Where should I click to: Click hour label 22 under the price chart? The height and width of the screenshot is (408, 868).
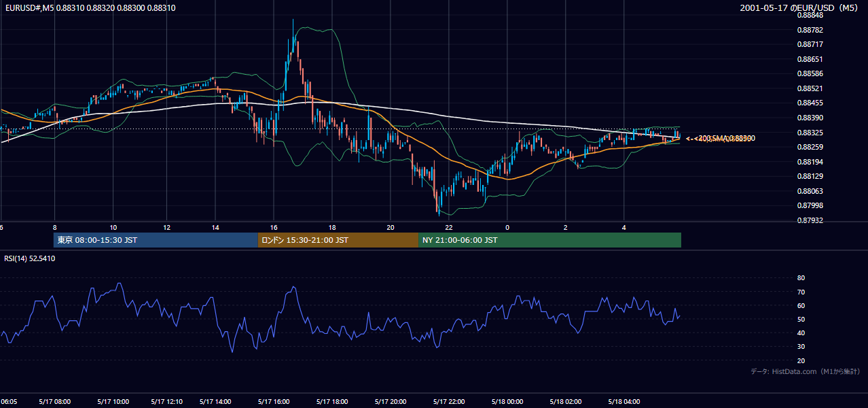pyautogui.click(x=449, y=227)
